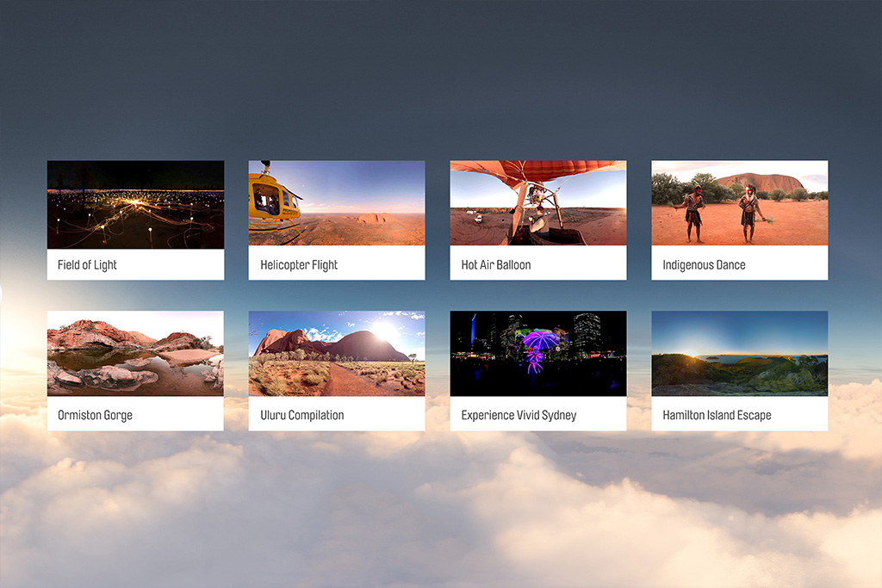Viewport: 882px width, 588px height.
Task: Open the Hamilton Island Escape thumbnail image
Action: (740, 354)
